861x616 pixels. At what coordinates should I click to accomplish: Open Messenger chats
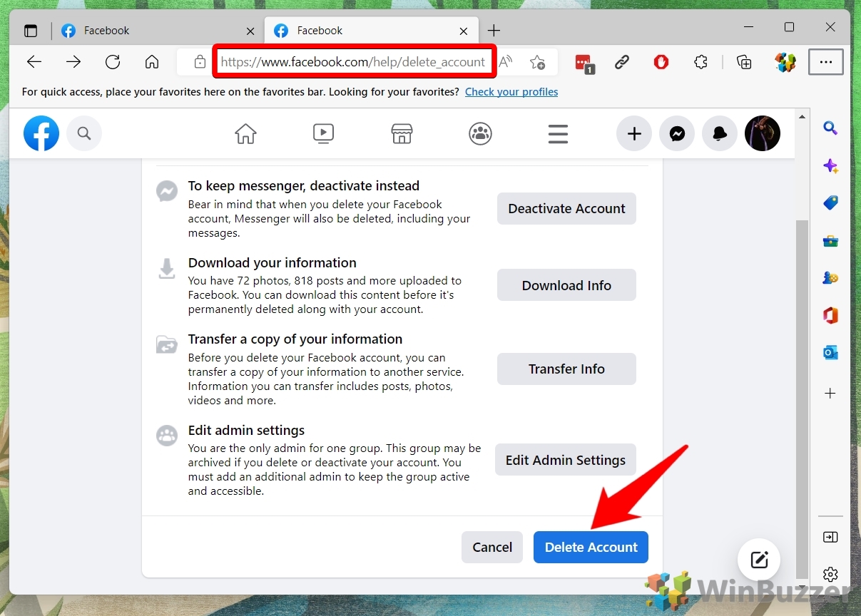(x=677, y=133)
